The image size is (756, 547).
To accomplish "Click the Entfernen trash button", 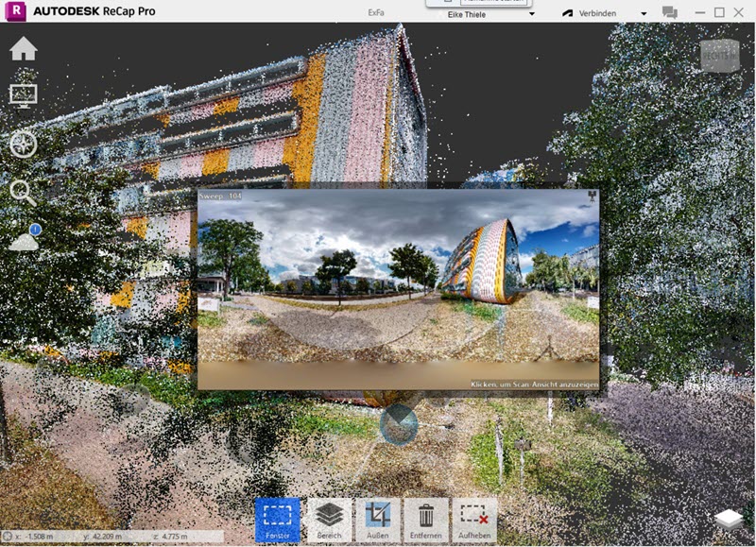I will click(426, 520).
